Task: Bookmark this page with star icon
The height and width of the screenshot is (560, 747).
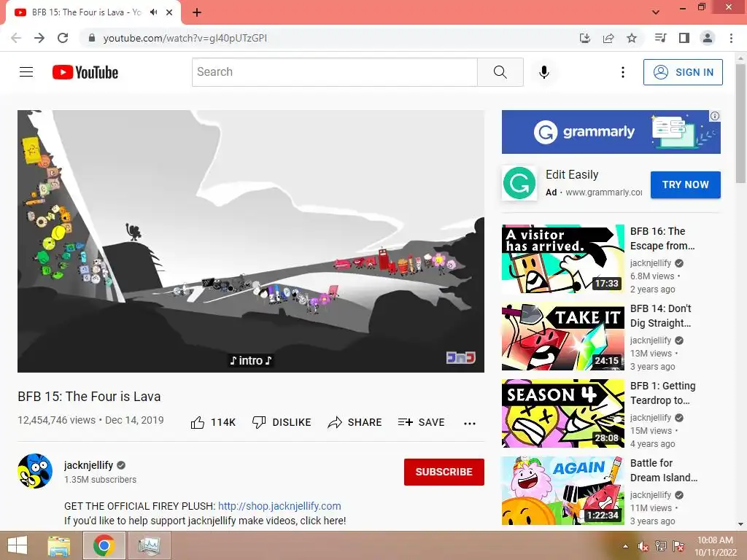Action: coord(632,38)
